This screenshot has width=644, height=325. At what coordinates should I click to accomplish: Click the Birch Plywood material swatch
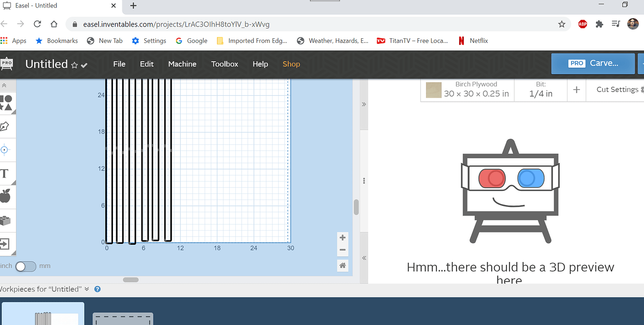click(433, 91)
